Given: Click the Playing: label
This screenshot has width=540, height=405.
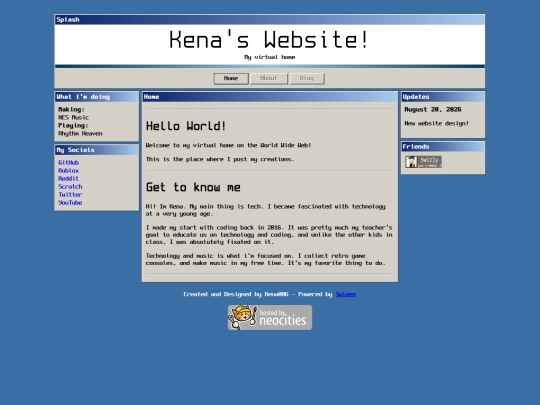Looking at the screenshot, I should click(x=73, y=125).
